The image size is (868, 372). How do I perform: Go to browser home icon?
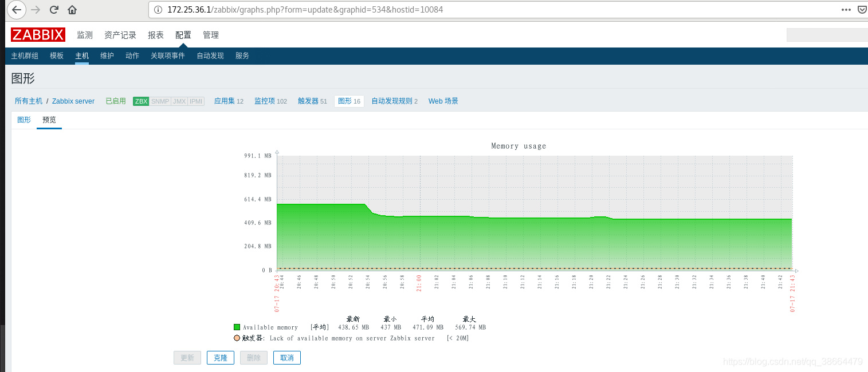[72, 10]
